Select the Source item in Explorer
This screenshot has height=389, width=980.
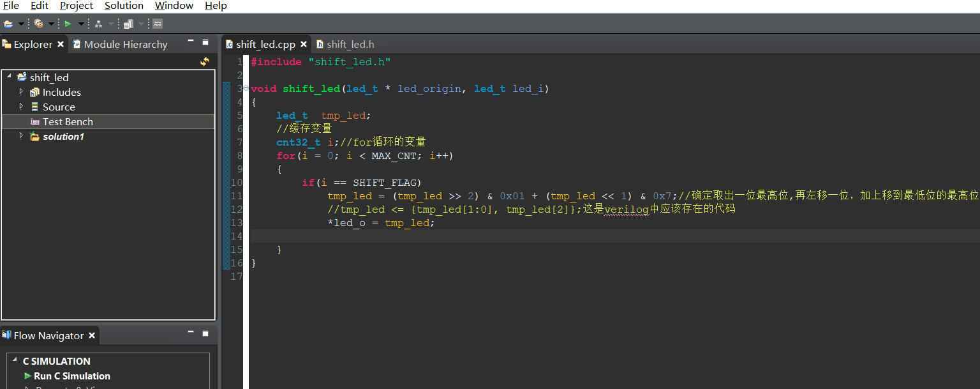click(59, 107)
